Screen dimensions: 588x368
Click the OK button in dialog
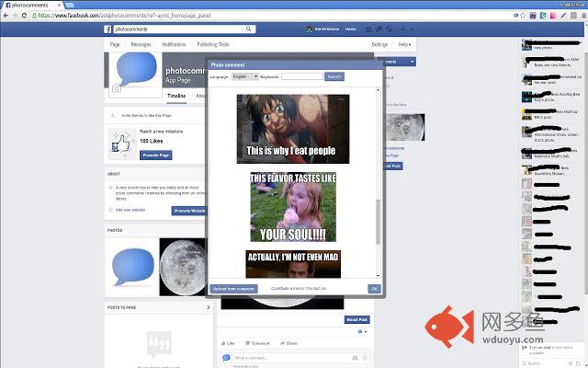coord(374,288)
